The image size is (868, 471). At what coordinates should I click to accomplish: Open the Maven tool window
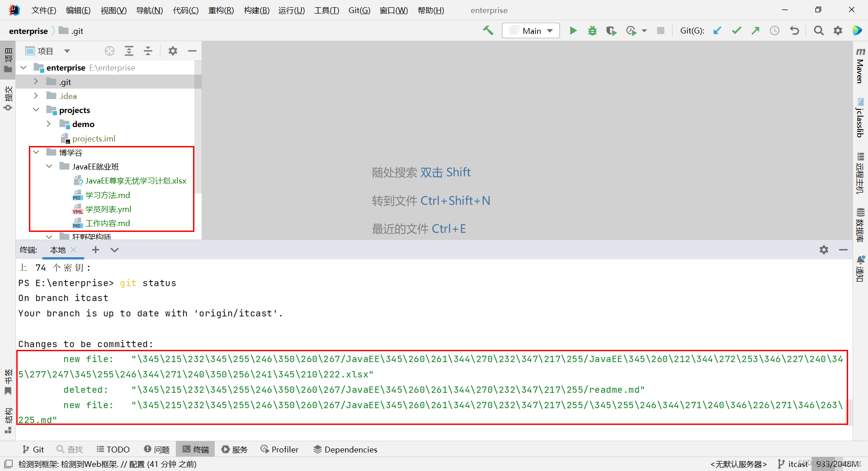pyautogui.click(x=860, y=66)
